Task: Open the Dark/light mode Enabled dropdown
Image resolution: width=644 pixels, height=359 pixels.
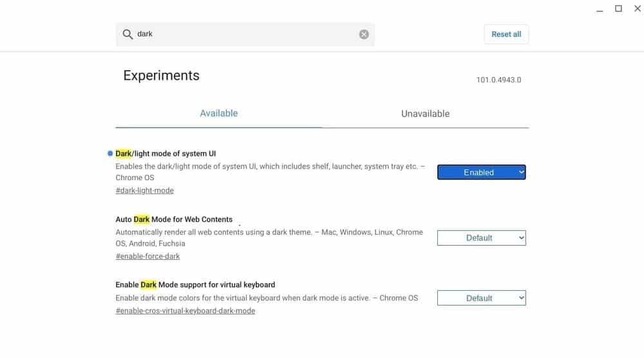Action: tap(481, 172)
